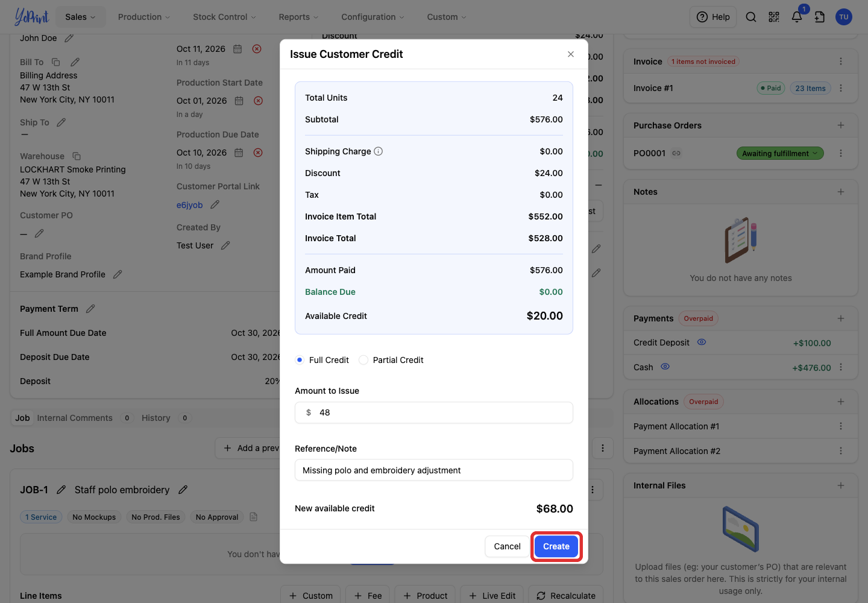This screenshot has width=868, height=603.
Task: Open the Reports menu dropdown
Action: [x=298, y=17]
